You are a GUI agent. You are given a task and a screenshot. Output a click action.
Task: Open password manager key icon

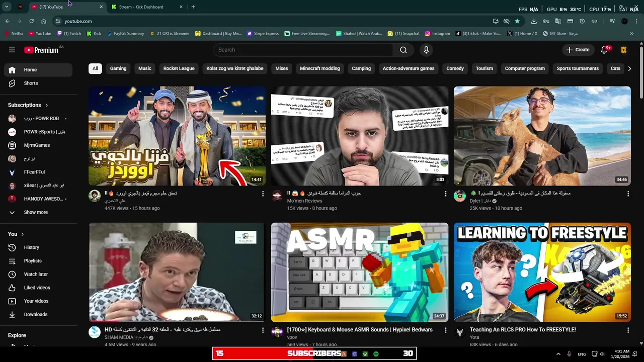(546, 21)
